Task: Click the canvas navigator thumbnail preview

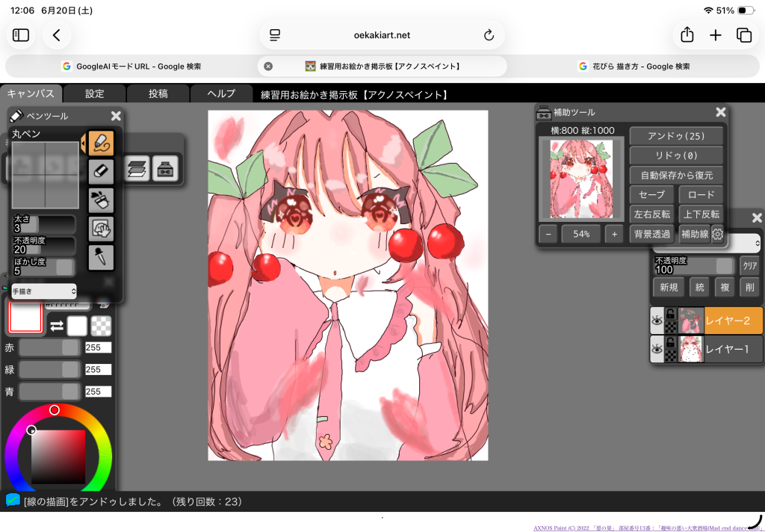Action: point(581,179)
